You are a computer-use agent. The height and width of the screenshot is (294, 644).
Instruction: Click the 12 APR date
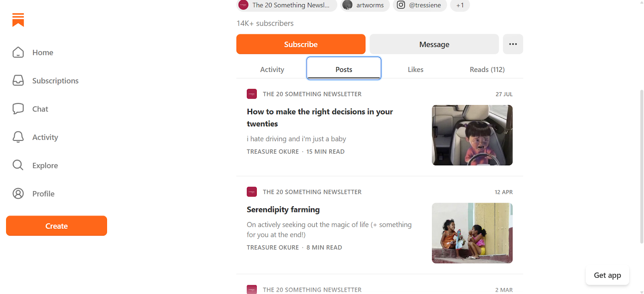coord(504,192)
